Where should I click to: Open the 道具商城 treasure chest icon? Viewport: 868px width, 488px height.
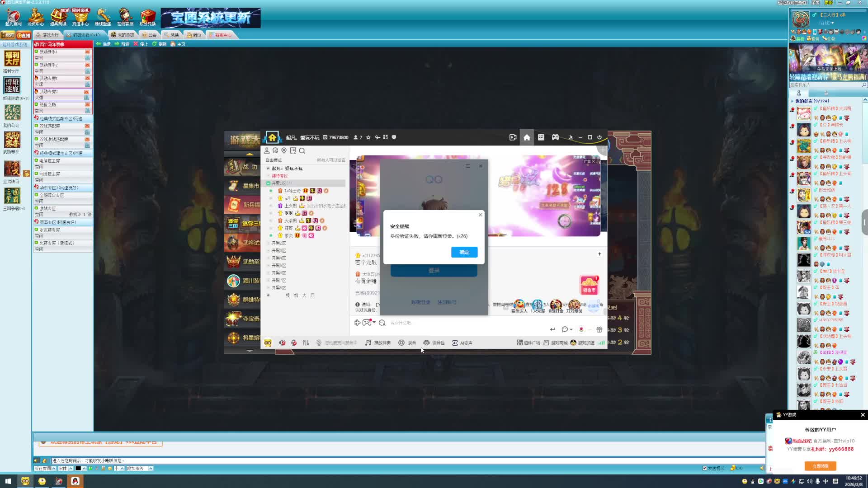(x=58, y=17)
